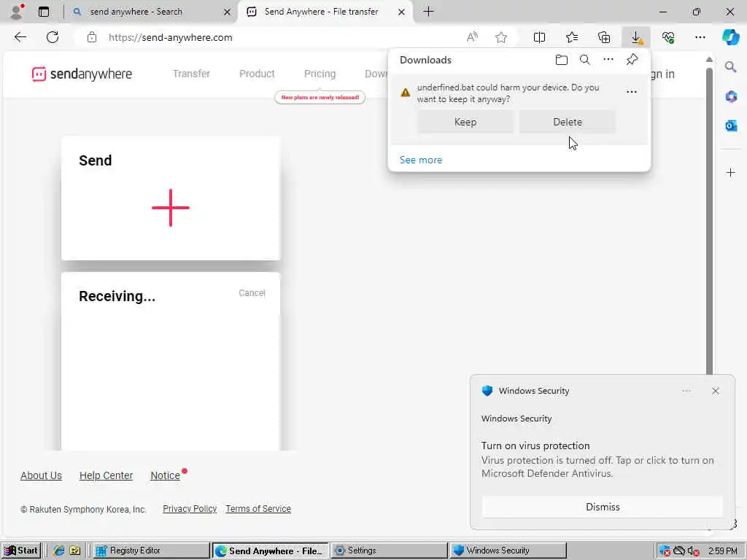Click the sendanywhere logo
The image size is (747, 560).
pyautogui.click(x=82, y=74)
